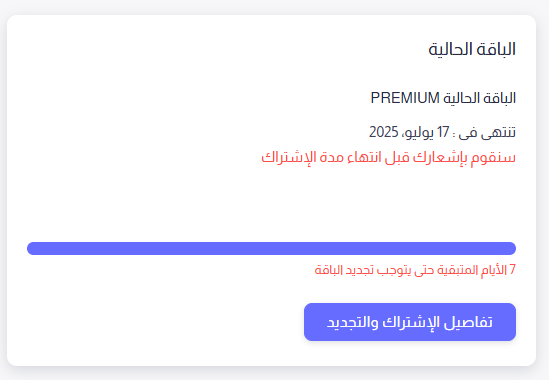Click the تنتهى فى expiry label
This screenshot has width=549, height=380.
click(487, 132)
